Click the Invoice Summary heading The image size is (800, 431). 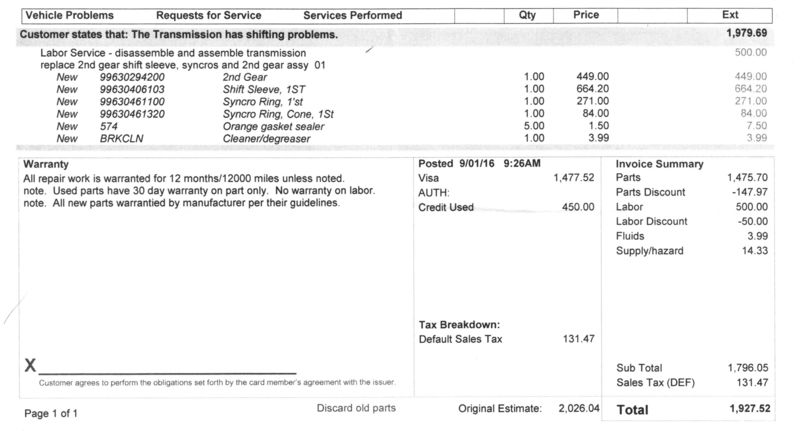(x=660, y=164)
